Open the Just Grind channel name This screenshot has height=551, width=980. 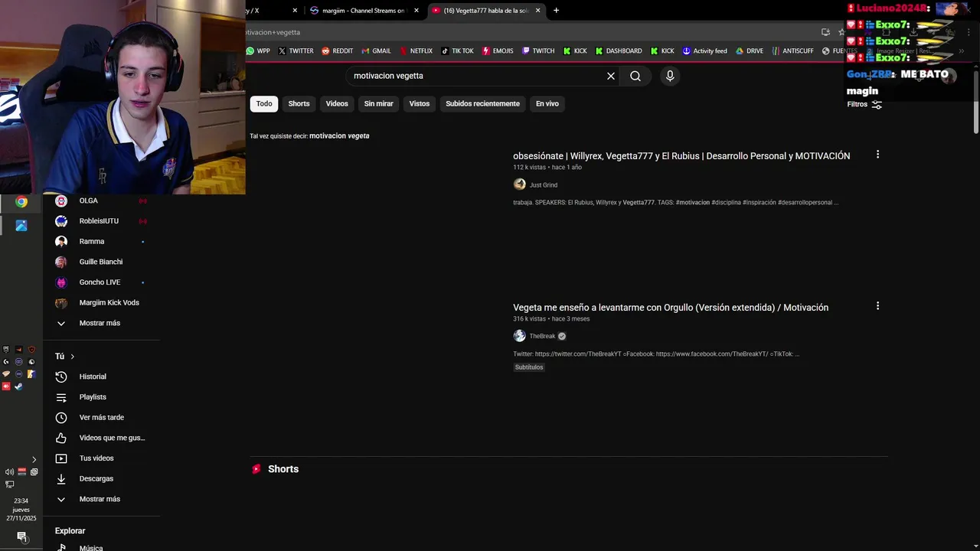(x=544, y=184)
